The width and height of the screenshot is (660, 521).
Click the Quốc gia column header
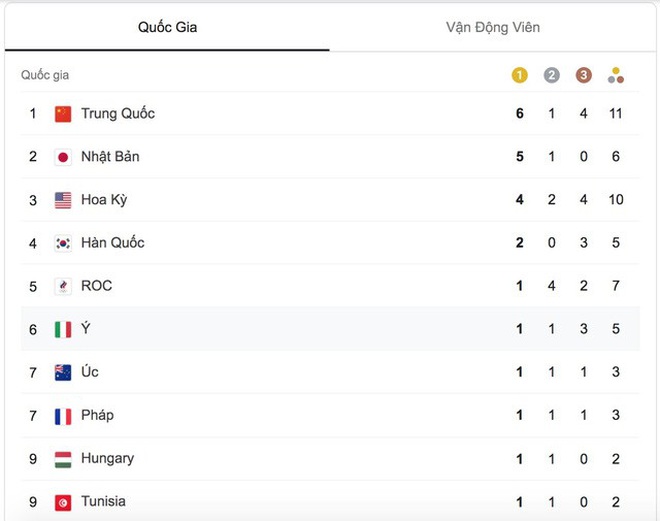point(45,75)
